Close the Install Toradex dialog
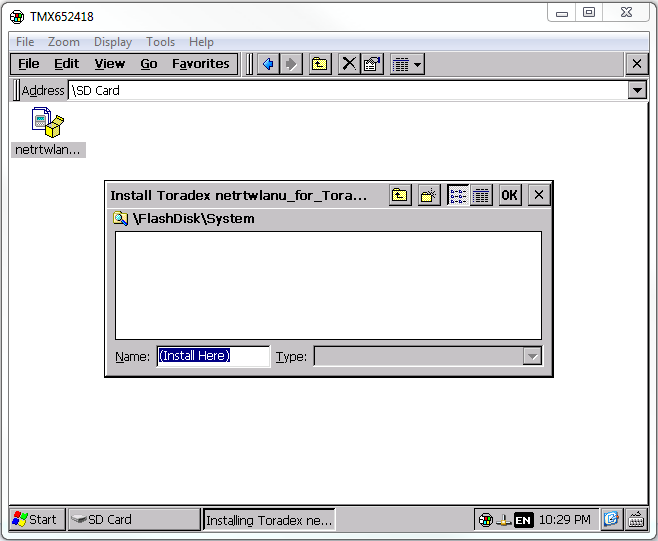 539,195
